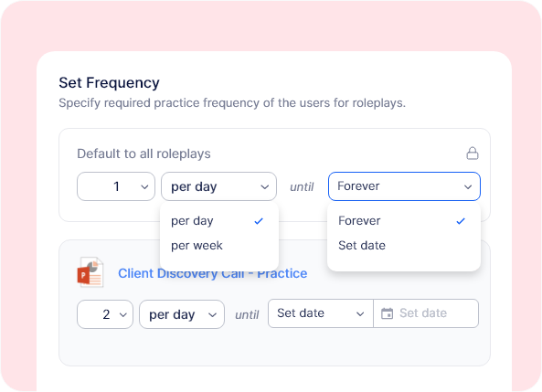Click the chevron arrow in the count 1 dropdown

coord(144,187)
